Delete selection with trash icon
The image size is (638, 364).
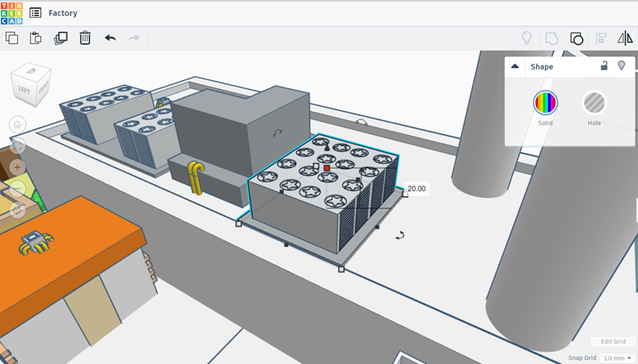coord(84,38)
